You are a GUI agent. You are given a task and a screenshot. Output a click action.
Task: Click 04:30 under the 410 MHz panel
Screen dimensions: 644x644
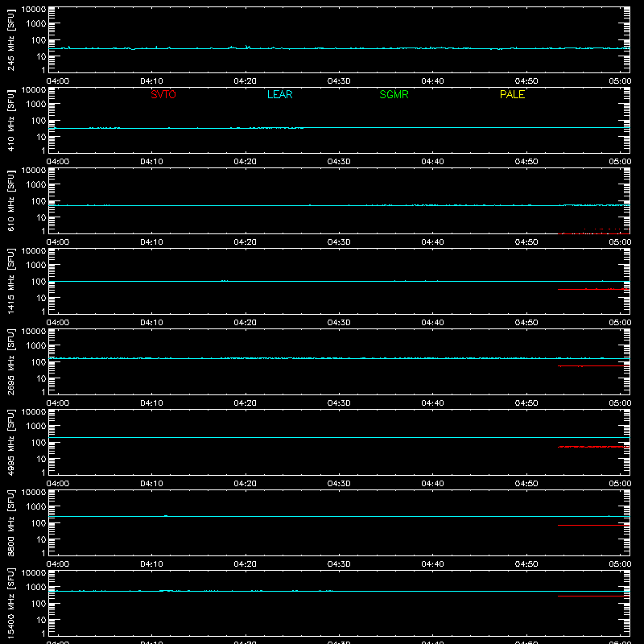tap(339, 162)
